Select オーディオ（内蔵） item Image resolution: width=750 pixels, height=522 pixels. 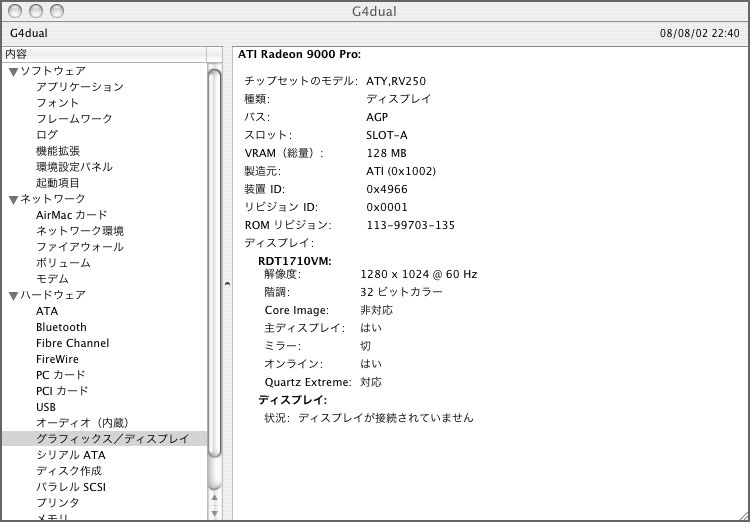pyautogui.click(x=83, y=423)
